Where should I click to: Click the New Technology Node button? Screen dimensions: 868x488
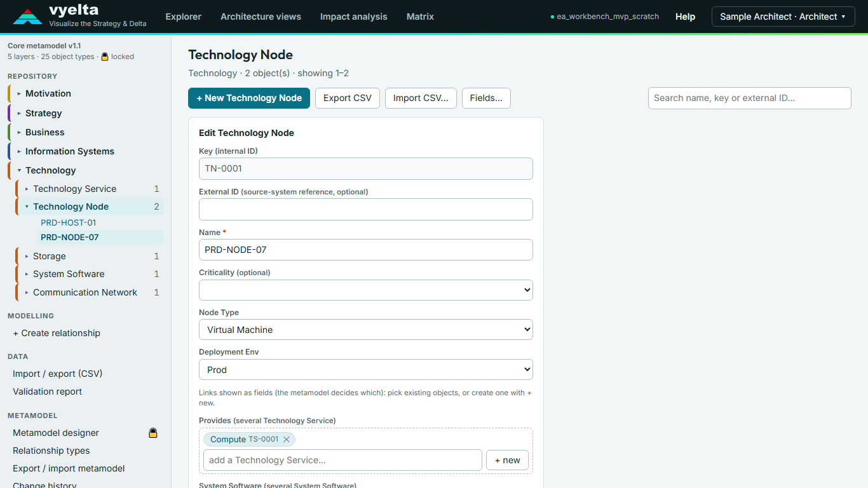tap(249, 98)
